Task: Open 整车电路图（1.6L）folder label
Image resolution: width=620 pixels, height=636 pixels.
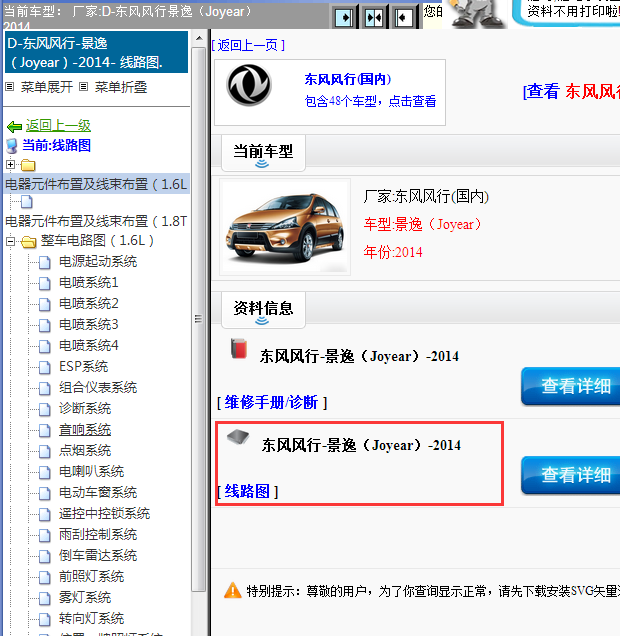Action: (97, 241)
